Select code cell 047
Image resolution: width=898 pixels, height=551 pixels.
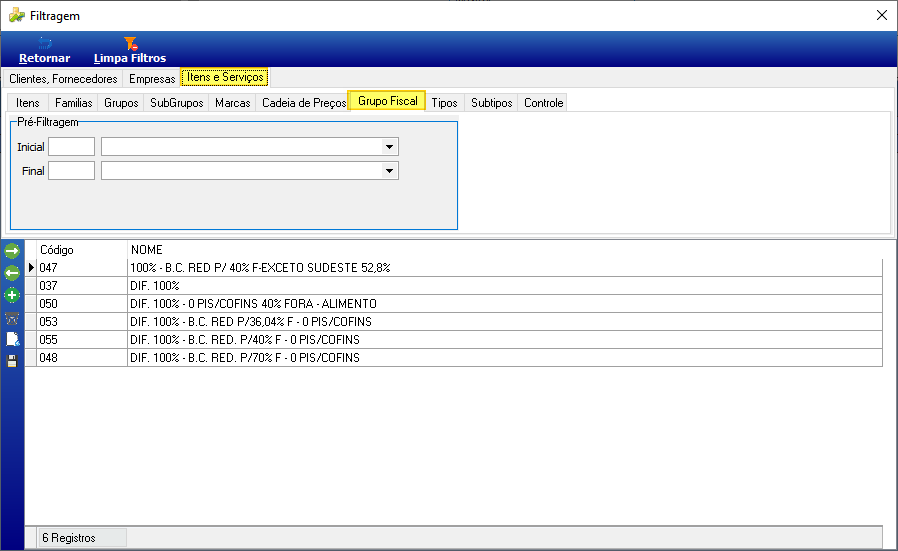tap(82, 268)
